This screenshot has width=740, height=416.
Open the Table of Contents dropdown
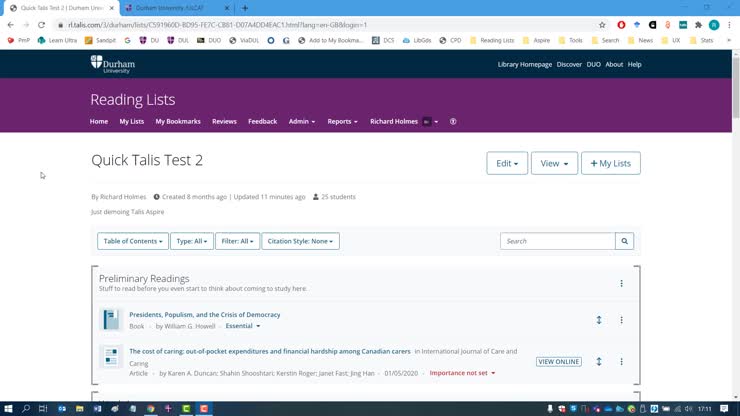tap(133, 241)
